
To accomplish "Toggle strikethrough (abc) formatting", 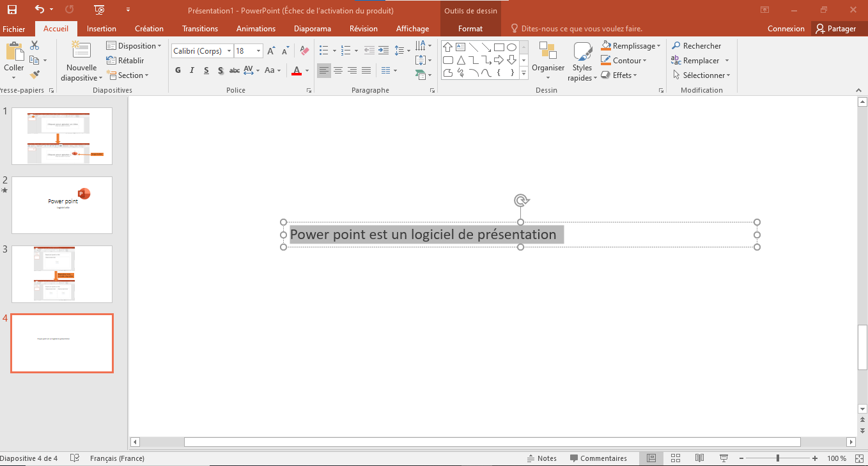I will click(x=235, y=70).
